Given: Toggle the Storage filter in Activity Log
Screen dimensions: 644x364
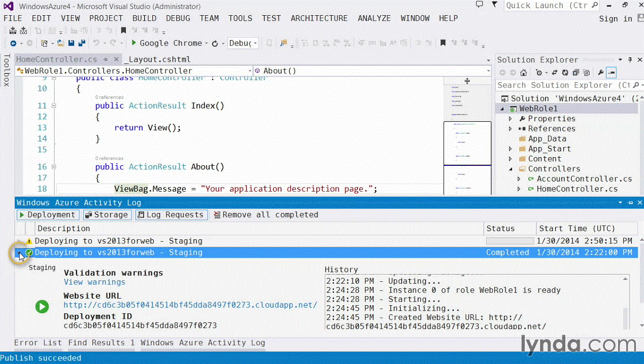Looking at the screenshot, I should [x=107, y=215].
